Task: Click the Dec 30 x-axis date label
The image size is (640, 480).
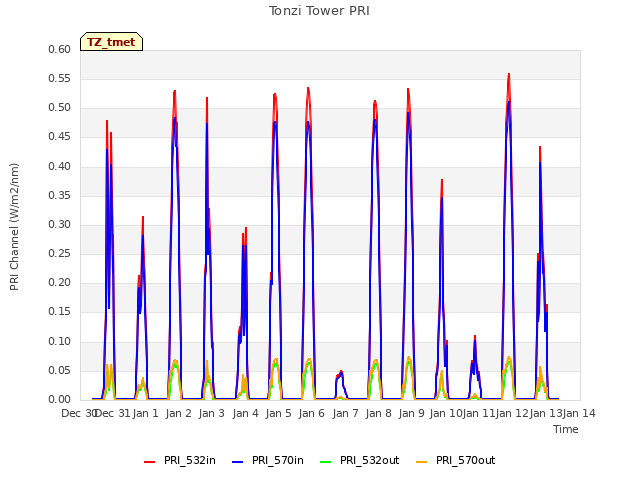Action: [x=78, y=413]
